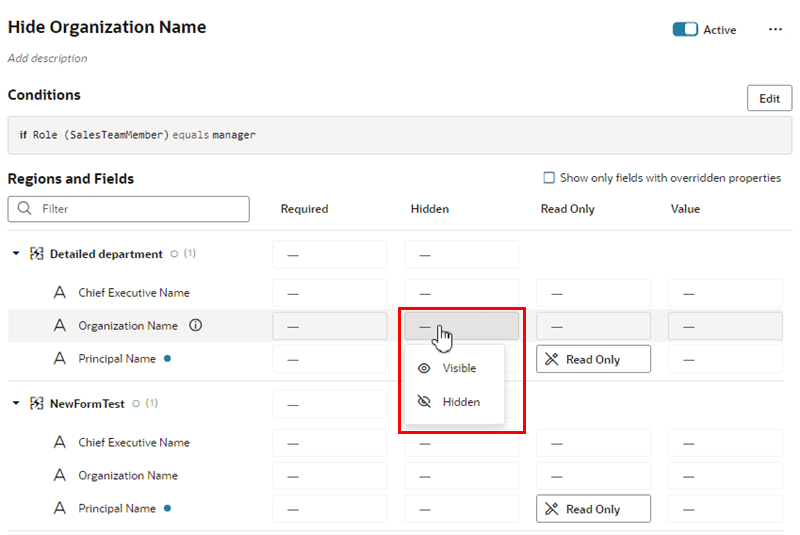This screenshot has width=800, height=535.
Task: Open Required dropdown for Organization Name in Detailed department
Action: tap(330, 326)
